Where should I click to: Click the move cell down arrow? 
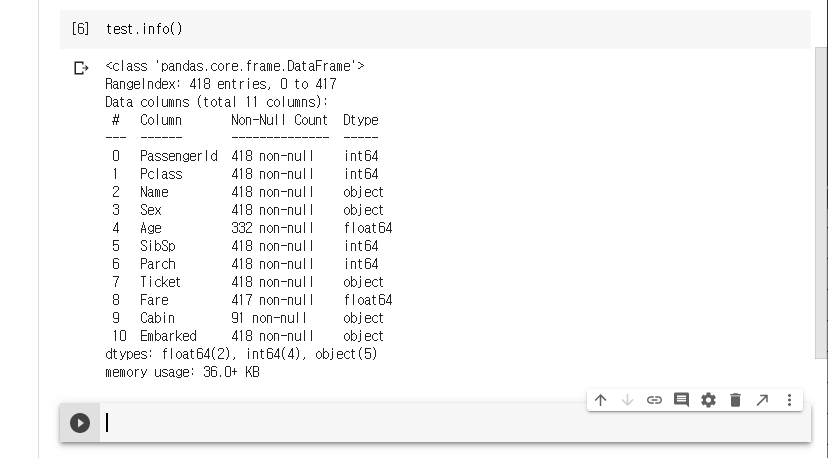[627, 400]
